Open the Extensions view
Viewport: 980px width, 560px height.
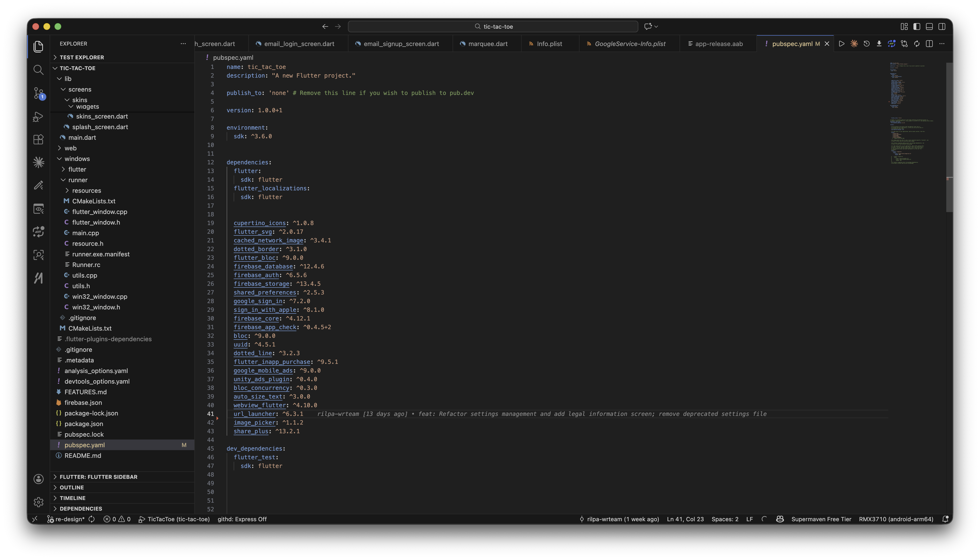click(x=38, y=139)
